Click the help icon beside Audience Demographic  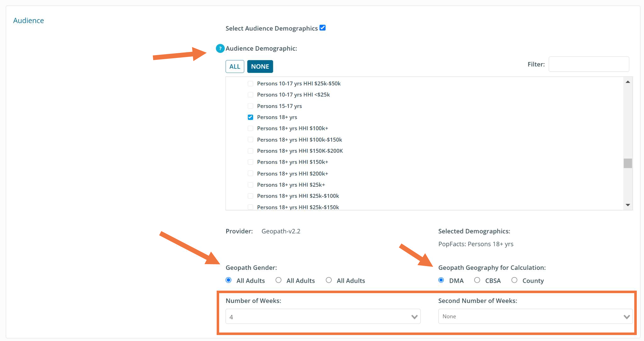coord(220,48)
